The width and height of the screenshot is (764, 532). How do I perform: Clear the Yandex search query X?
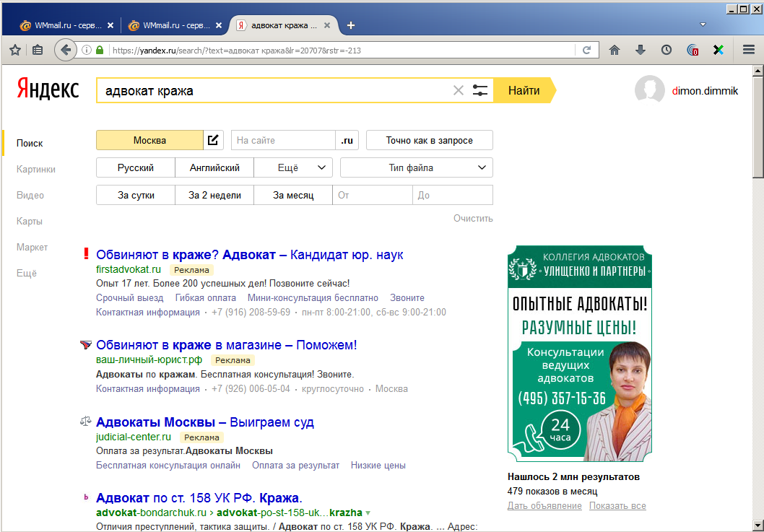tap(458, 90)
